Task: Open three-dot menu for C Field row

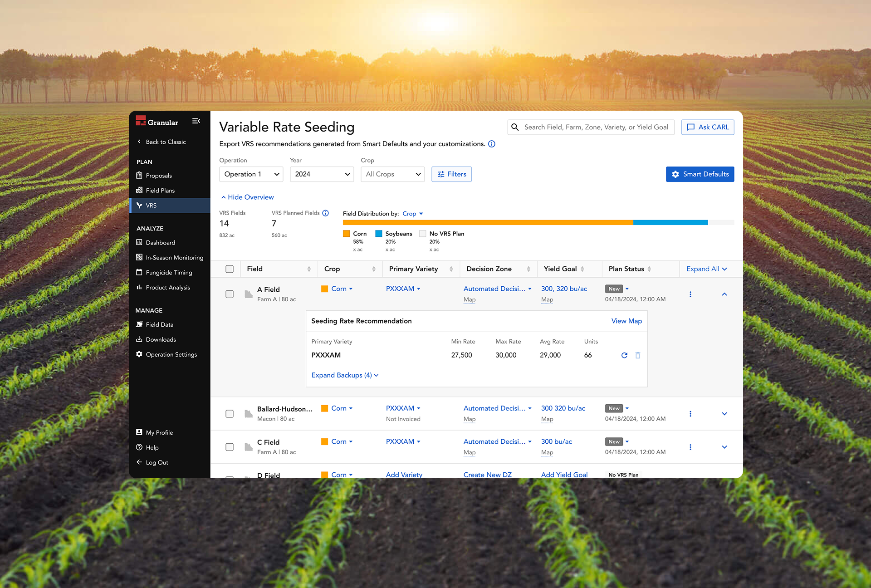Action: (690, 447)
